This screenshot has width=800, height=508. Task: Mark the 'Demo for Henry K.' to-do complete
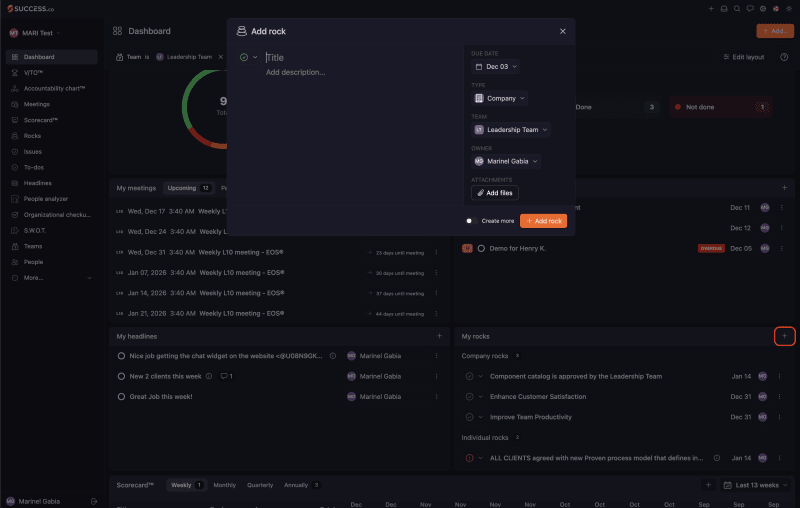point(481,248)
